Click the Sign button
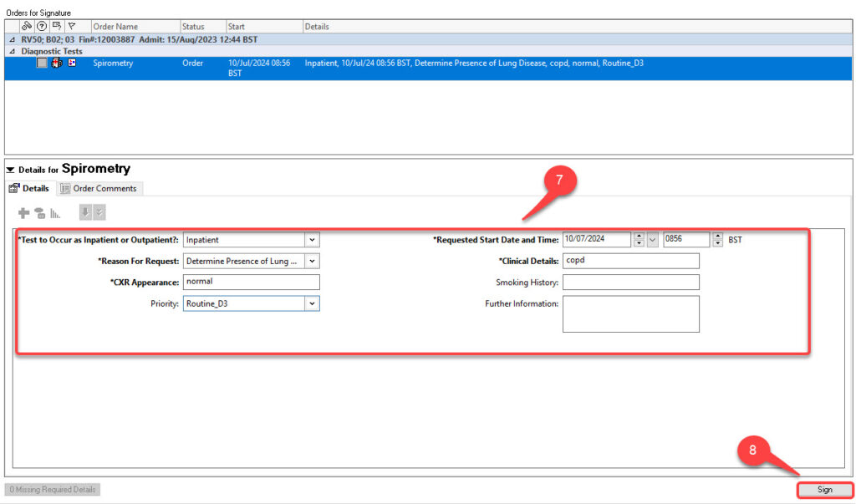The height and width of the screenshot is (504, 856). tap(824, 490)
